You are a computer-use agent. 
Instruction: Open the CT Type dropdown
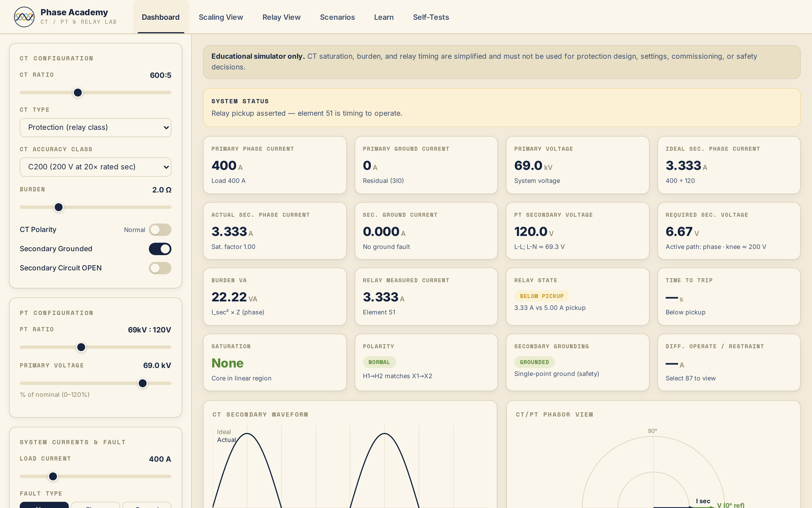(95, 127)
